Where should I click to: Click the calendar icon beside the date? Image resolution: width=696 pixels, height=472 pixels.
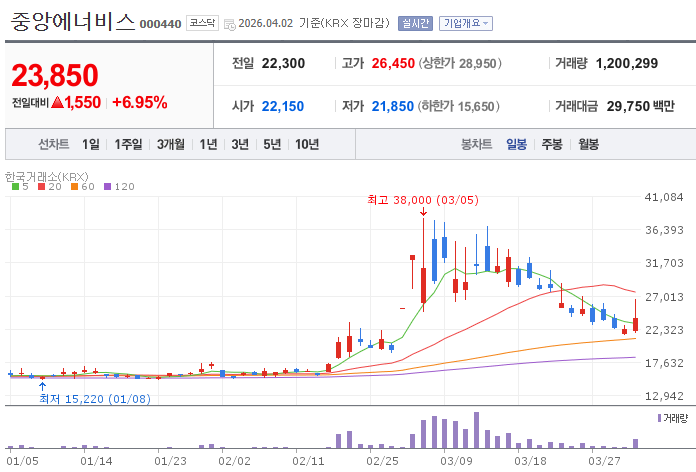coord(229,24)
